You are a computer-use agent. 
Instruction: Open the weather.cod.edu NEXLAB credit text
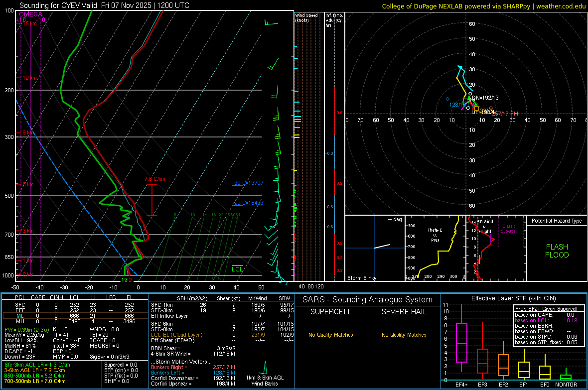pos(483,6)
